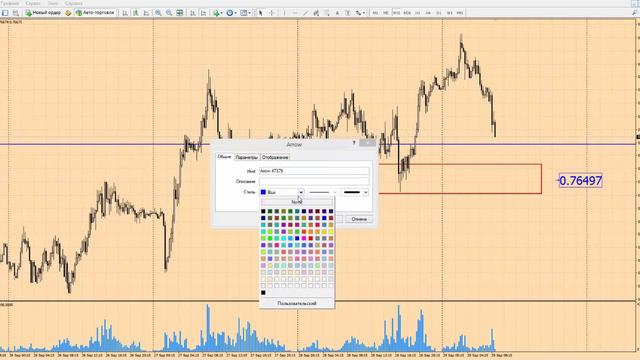Pick the lone black swatch at palette bottom
640x360 pixels.
[263, 293]
